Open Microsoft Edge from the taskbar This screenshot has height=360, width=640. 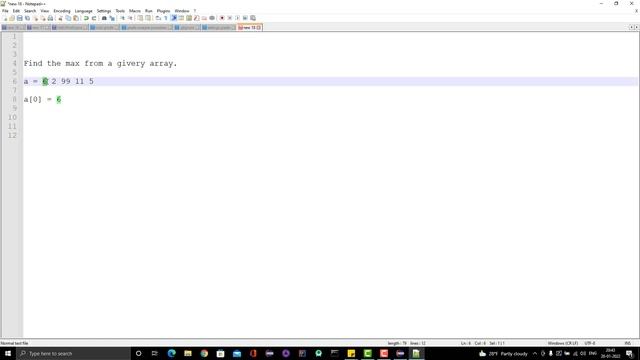pos(171,353)
